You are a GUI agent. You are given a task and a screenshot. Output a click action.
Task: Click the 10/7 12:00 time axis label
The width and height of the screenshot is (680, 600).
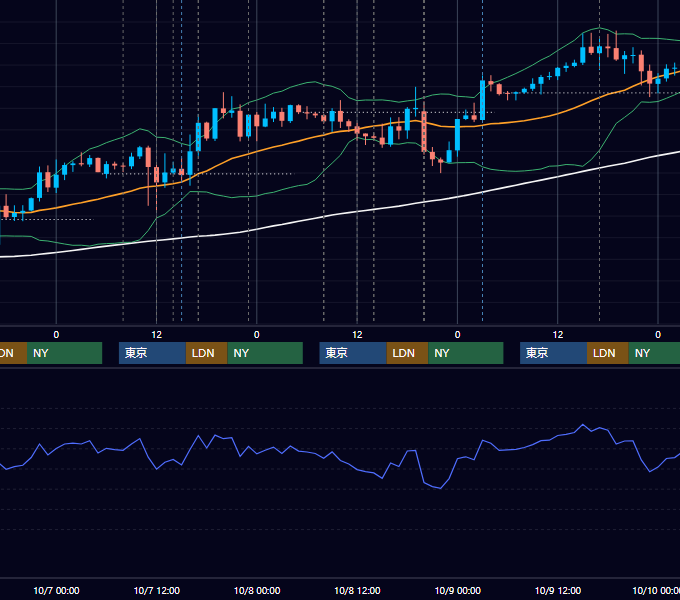(157, 590)
